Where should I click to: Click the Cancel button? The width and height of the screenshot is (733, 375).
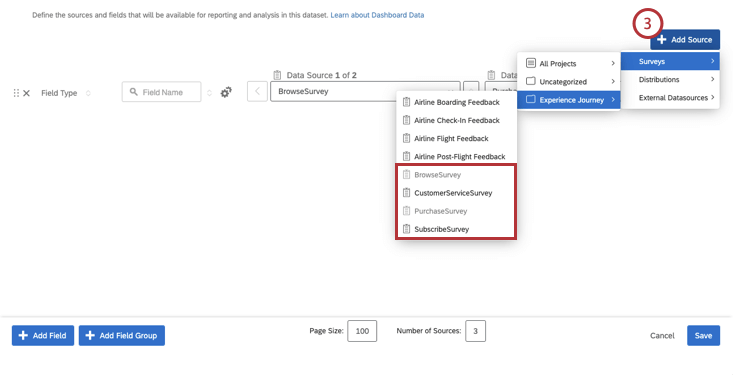point(662,336)
